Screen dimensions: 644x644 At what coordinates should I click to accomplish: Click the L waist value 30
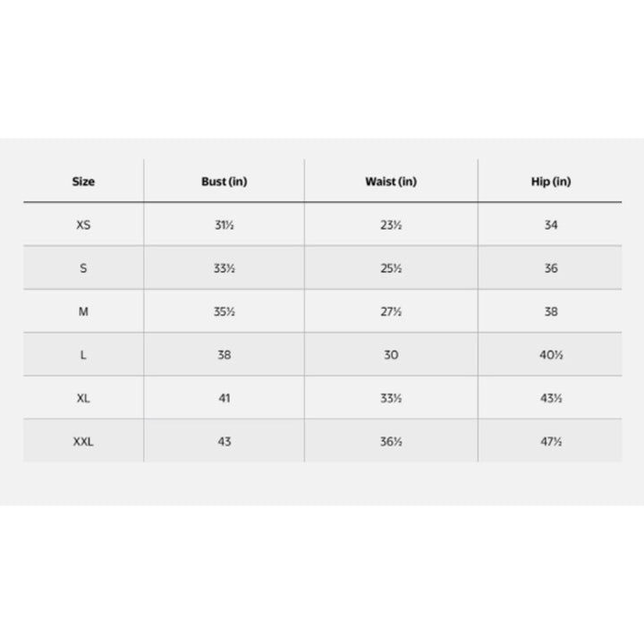(391, 355)
